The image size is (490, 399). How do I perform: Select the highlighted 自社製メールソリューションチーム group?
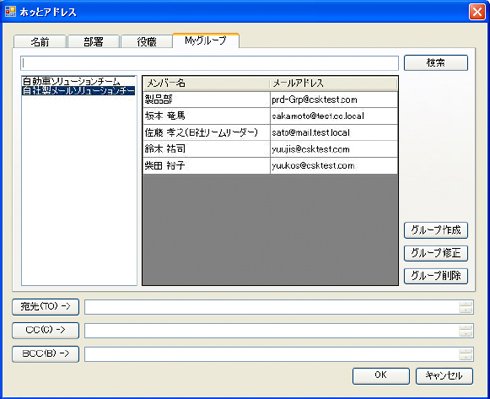[78, 90]
